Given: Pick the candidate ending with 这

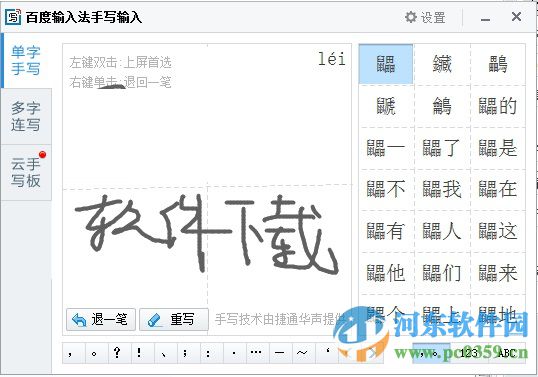Looking at the screenshot, I should 498,231.
